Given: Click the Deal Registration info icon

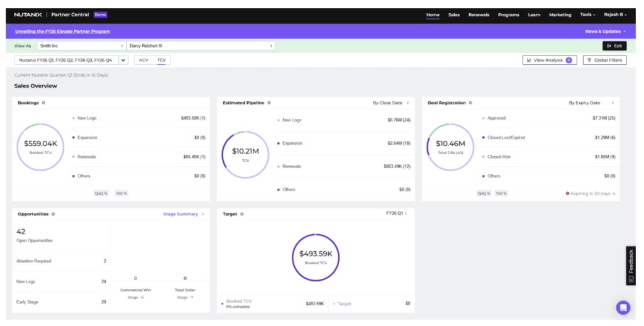Looking at the screenshot, I should tap(470, 103).
